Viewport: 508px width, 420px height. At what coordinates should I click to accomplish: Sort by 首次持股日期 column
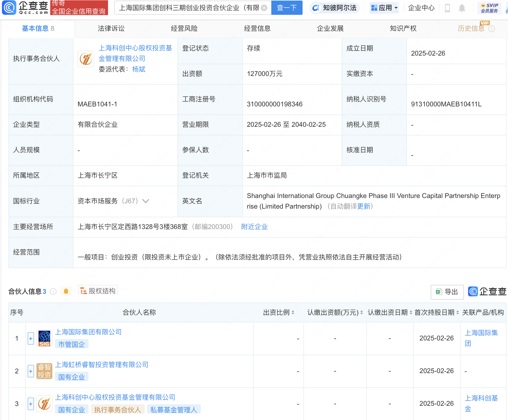(457, 312)
